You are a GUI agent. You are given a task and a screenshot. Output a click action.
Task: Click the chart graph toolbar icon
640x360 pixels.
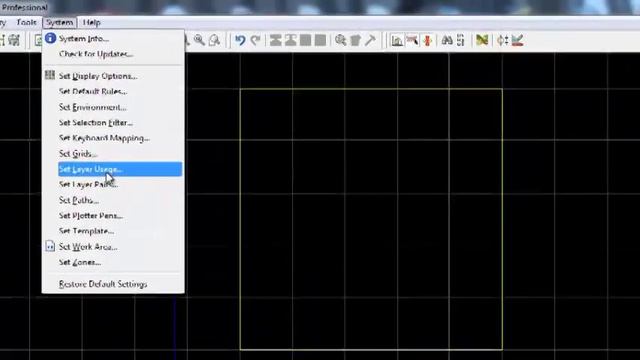pyautogui.click(x=397, y=40)
